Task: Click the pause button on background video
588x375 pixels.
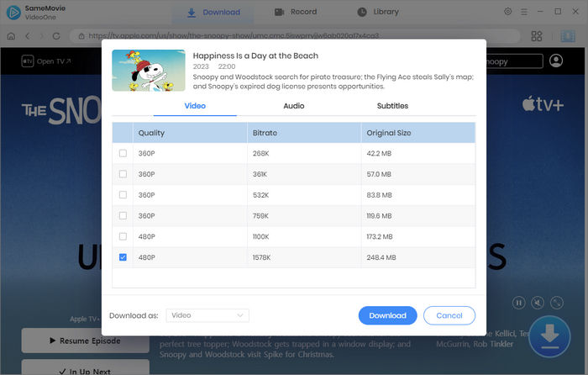Action: click(519, 303)
